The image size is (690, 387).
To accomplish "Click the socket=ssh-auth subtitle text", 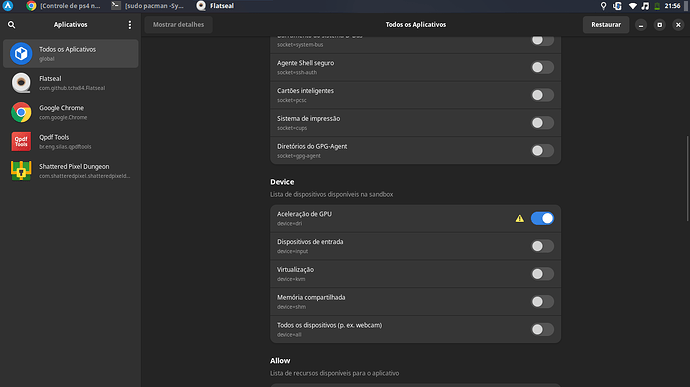I will click(x=297, y=73).
